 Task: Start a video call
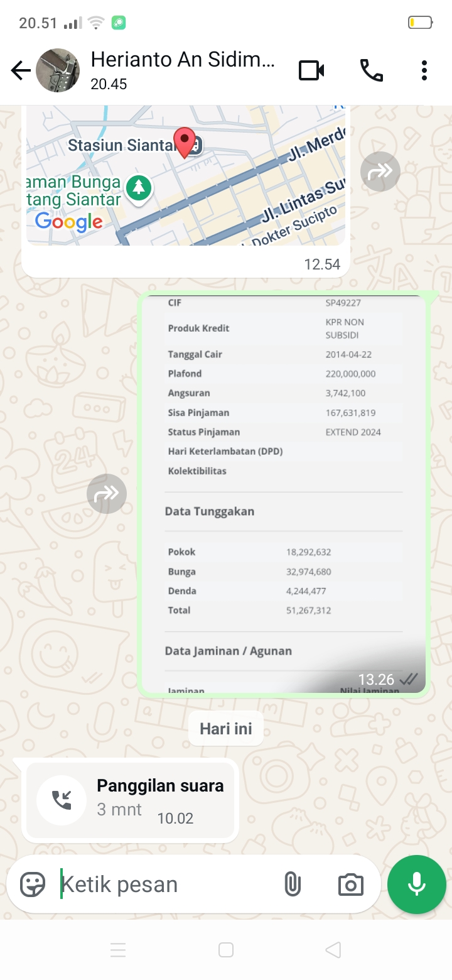click(x=311, y=71)
